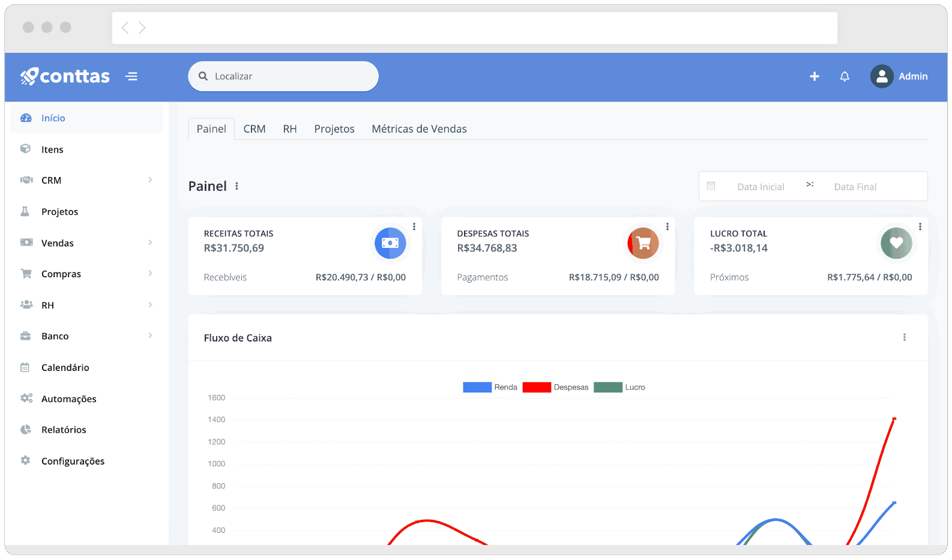This screenshot has width=952, height=560.
Task: Expand the Banco sidebar submenu
Action: [x=150, y=336]
